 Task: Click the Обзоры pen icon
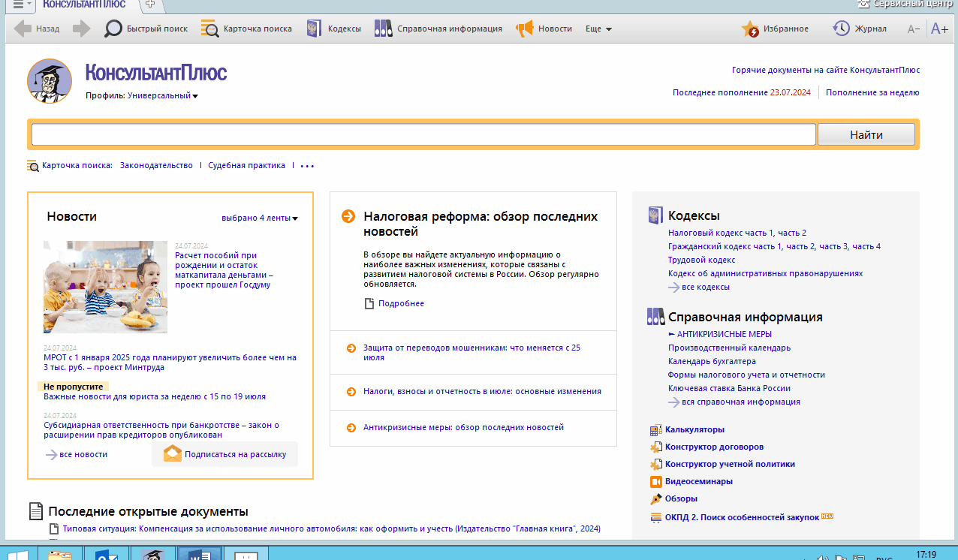coord(655,499)
